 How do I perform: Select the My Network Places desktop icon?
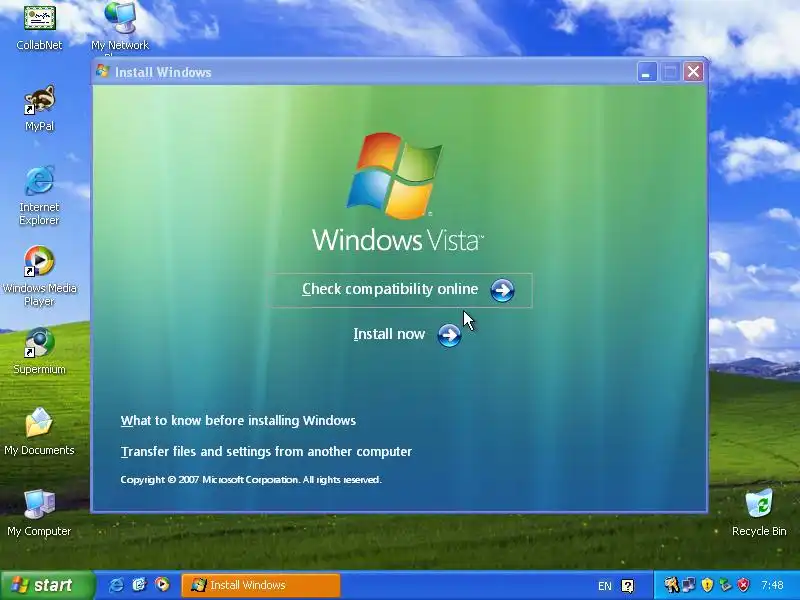[x=120, y=28]
